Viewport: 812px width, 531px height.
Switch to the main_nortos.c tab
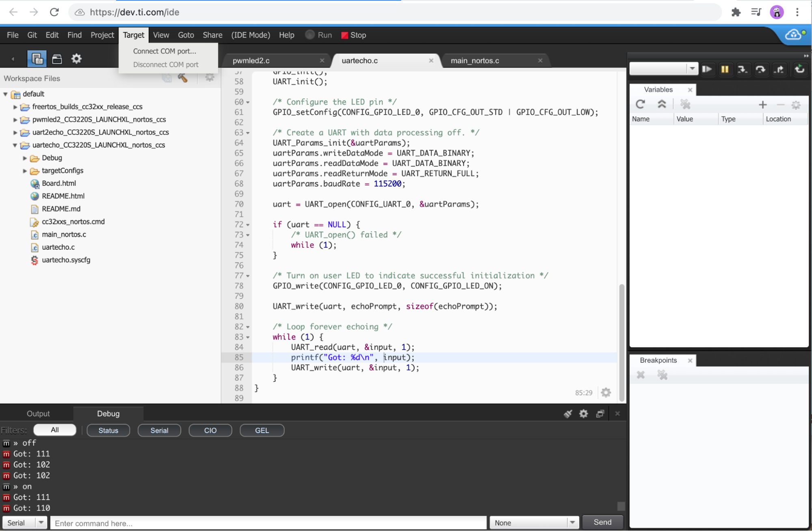[475, 61]
